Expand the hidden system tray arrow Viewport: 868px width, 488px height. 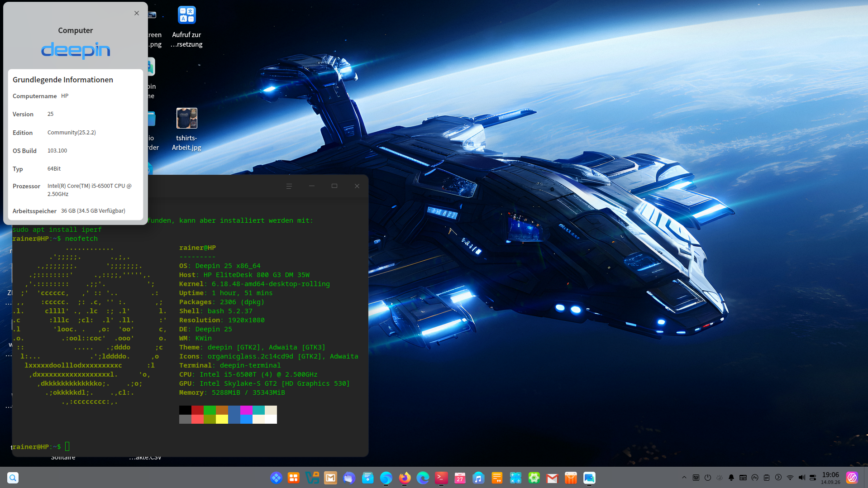(x=684, y=478)
